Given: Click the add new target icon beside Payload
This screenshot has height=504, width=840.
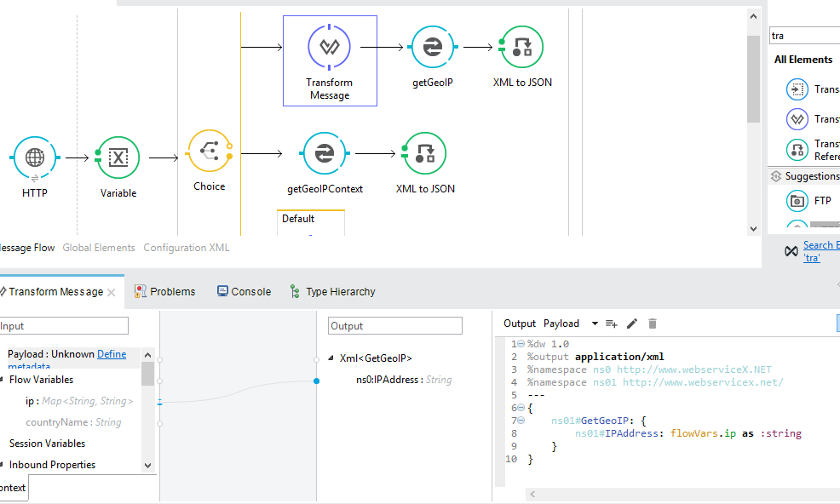Looking at the screenshot, I should point(611,324).
